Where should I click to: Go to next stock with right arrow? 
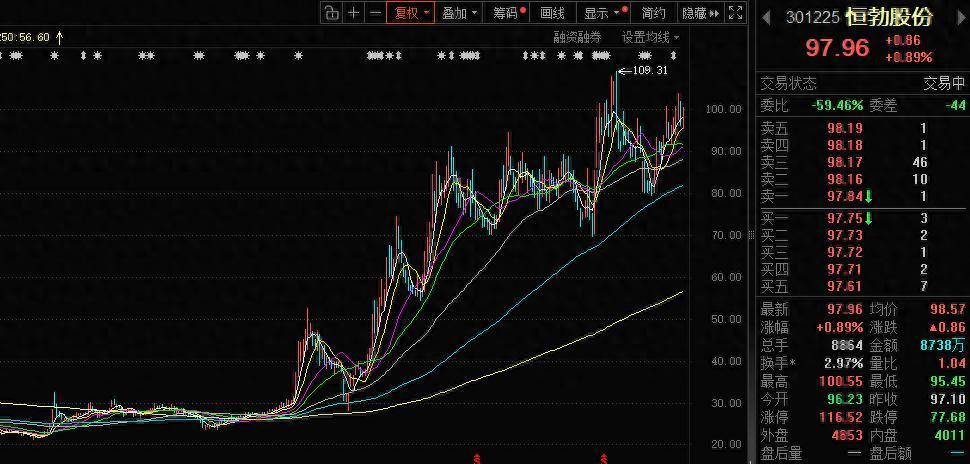point(952,17)
